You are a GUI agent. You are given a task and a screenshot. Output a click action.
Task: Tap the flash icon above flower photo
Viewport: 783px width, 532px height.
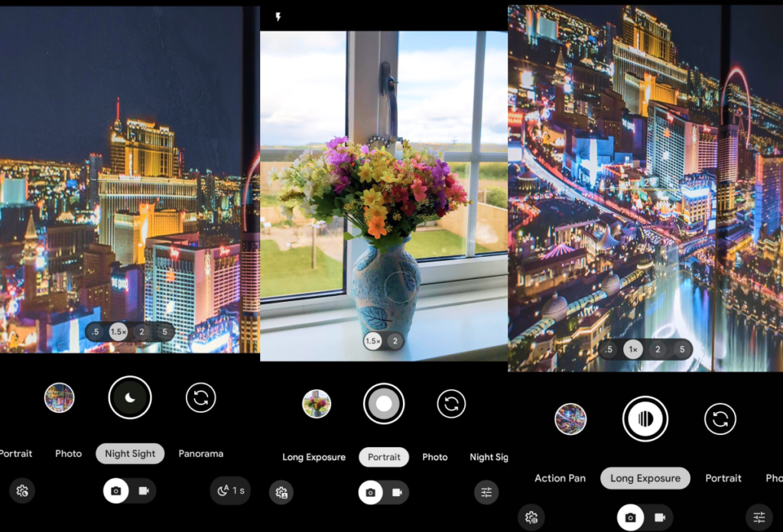[278, 17]
